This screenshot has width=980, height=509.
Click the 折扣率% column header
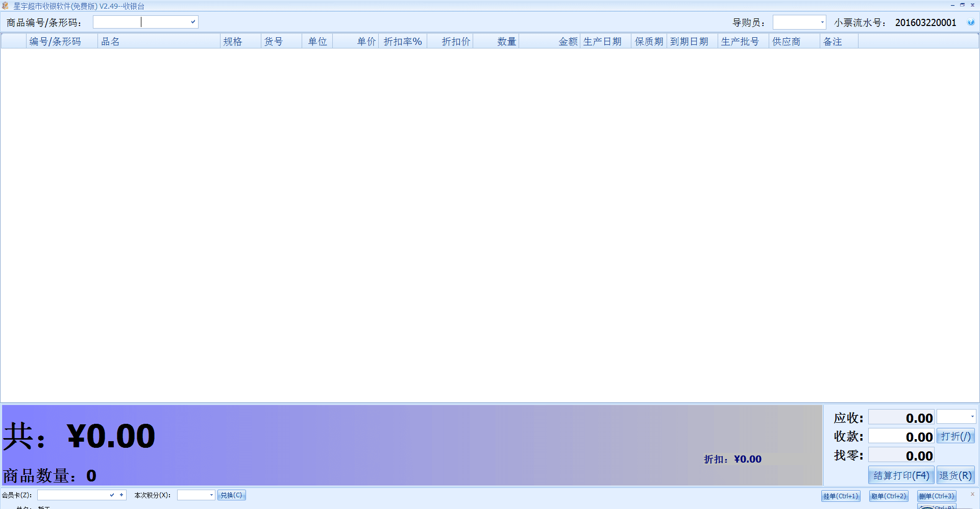tap(403, 41)
